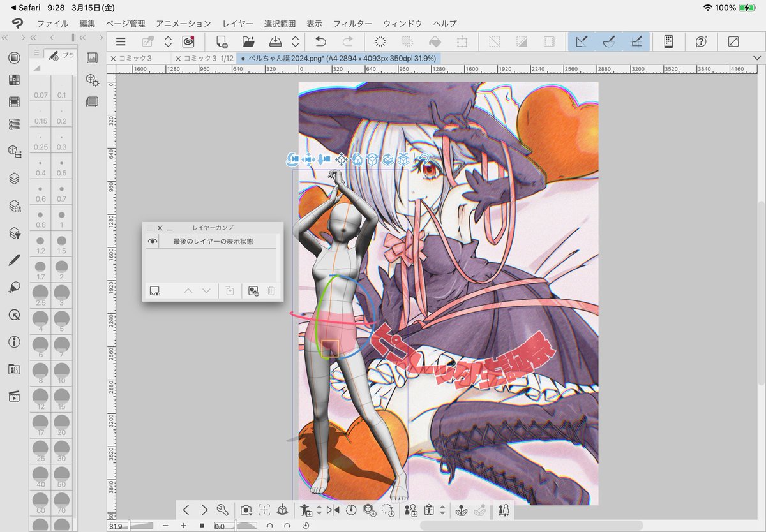
Task: Toggle snap to special ruler button
Action: click(608, 41)
